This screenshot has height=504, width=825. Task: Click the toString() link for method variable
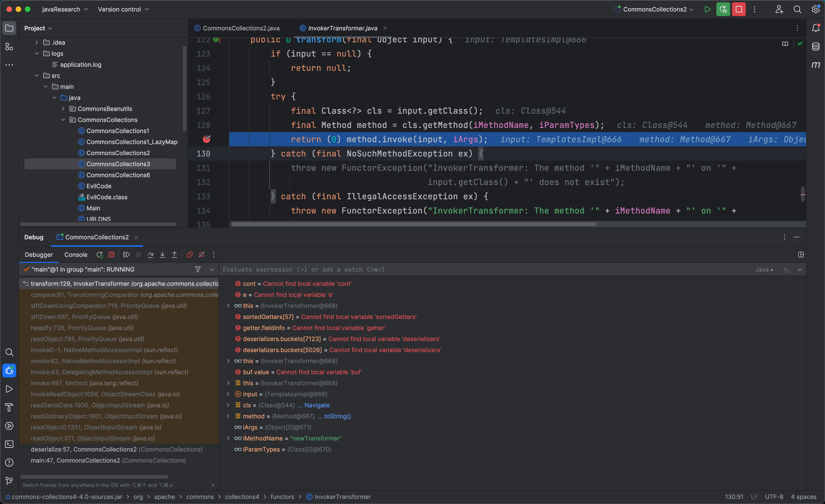tap(337, 416)
